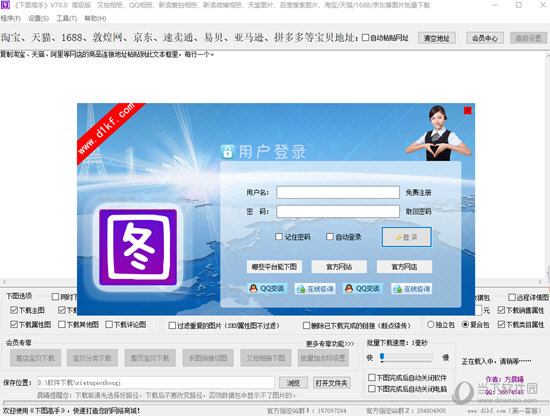The height and width of the screenshot is (416, 550).
Task: Check 下载其他图 option
Action: (x=62, y=324)
